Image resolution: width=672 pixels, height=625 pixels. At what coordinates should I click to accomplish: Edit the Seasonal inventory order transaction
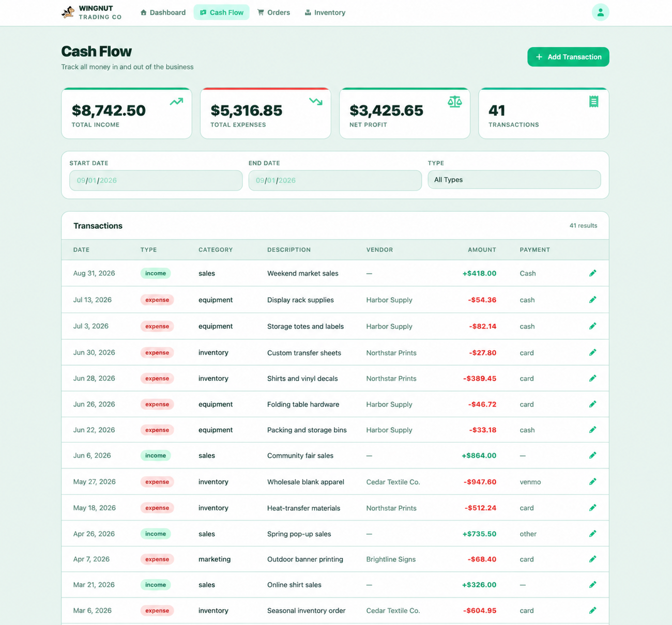coord(592,611)
